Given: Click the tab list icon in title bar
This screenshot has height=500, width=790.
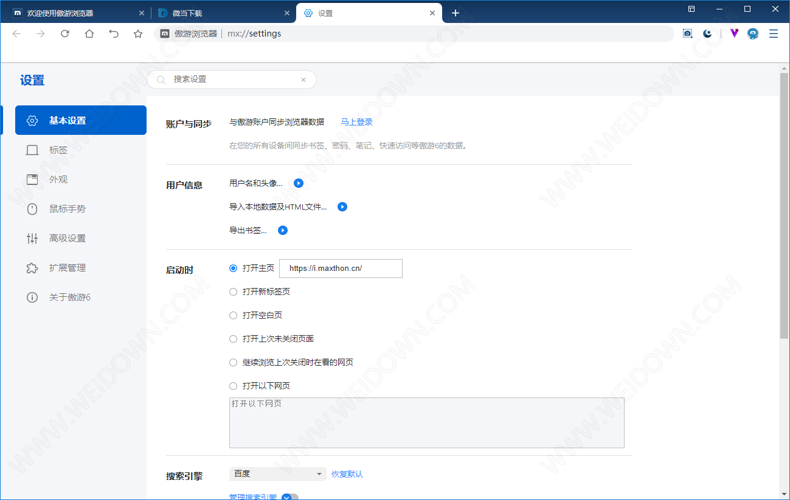Looking at the screenshot, I should coord(691,9).
